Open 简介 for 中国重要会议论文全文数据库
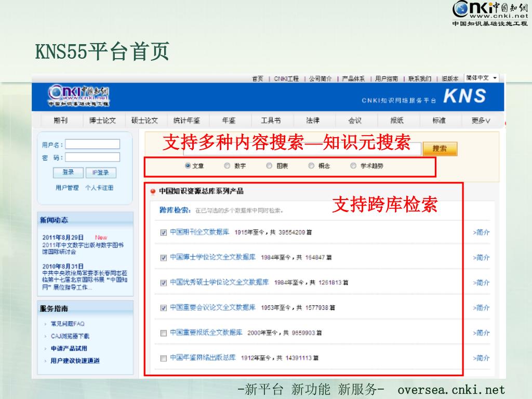 pyautogui.click(x=481, y=308)
